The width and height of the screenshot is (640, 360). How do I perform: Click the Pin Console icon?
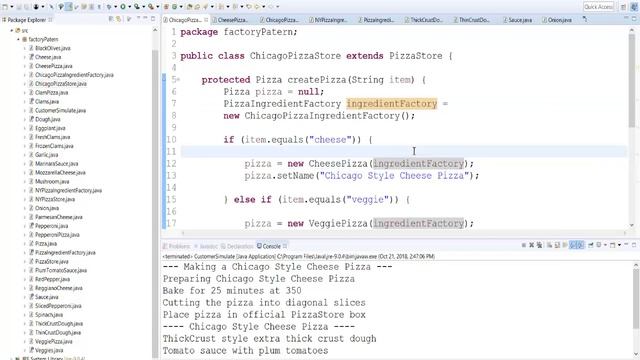[590, 245]
